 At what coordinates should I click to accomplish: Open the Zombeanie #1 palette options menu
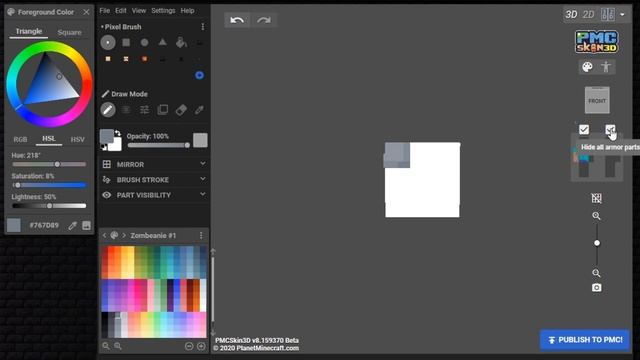(x=201, y=236)
